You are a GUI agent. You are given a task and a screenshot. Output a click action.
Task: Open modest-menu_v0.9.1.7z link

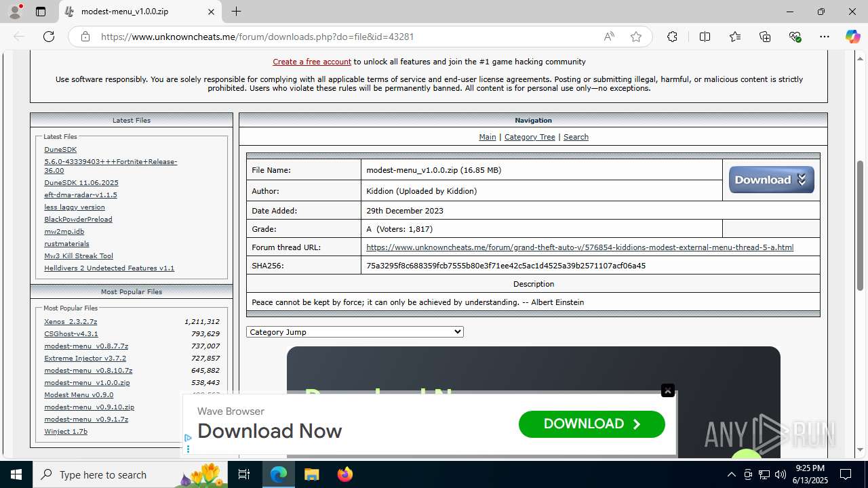tap(86, 420)
